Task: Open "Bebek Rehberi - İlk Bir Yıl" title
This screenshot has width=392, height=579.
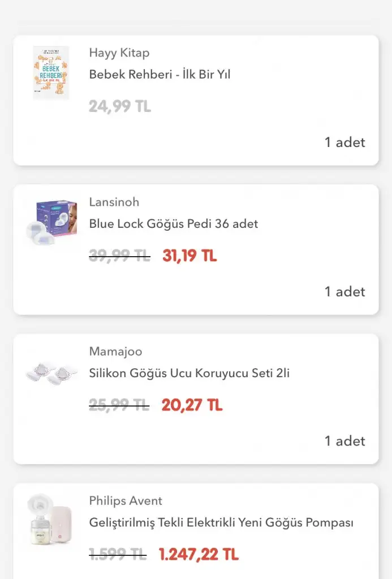Action: 160,75
